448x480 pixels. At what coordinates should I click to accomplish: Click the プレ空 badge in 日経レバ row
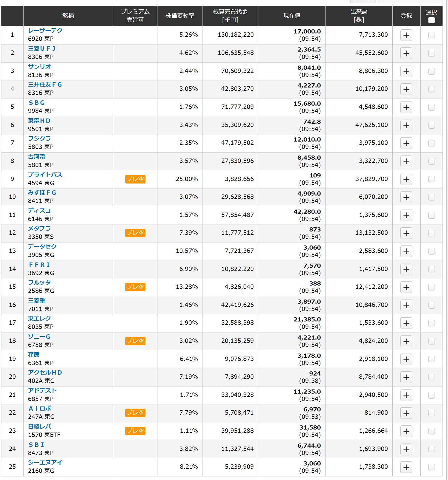(135, 431)
